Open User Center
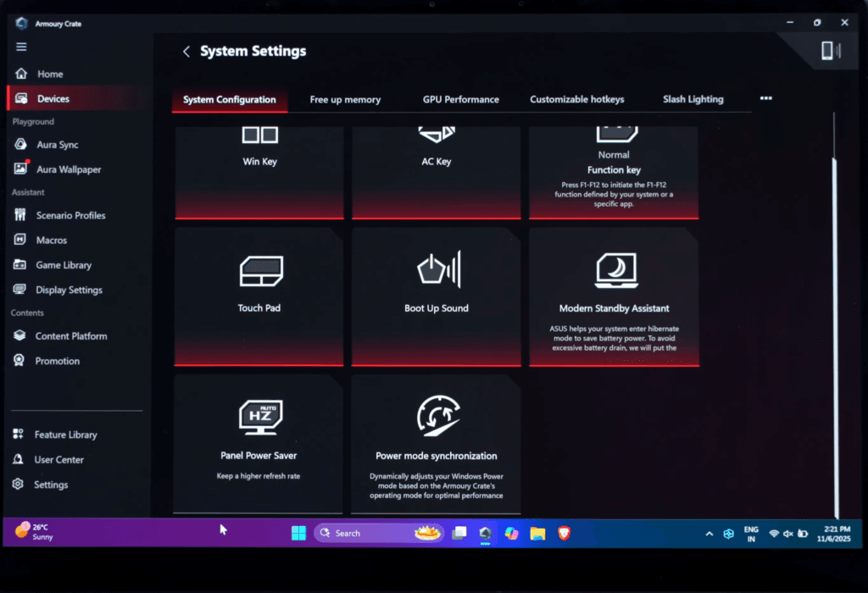Viewport: 868px width, 593px height. coord(58,460)
